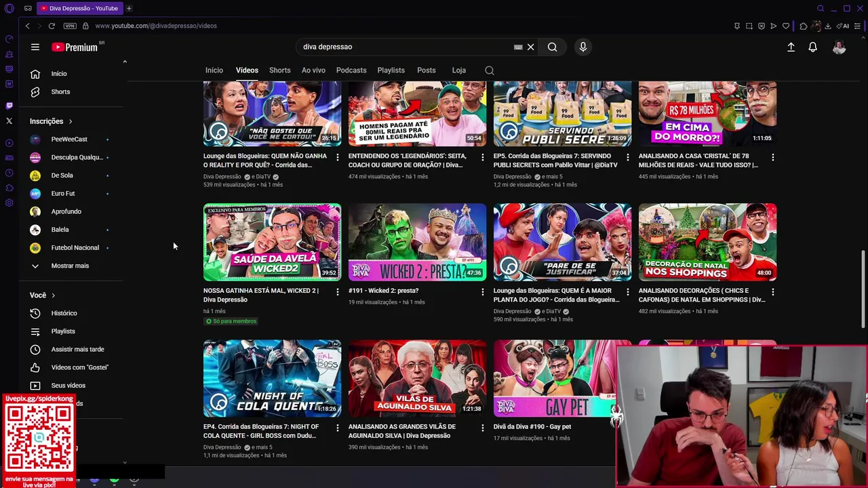Switch to the Podcasts channel tab

point(351,70)
